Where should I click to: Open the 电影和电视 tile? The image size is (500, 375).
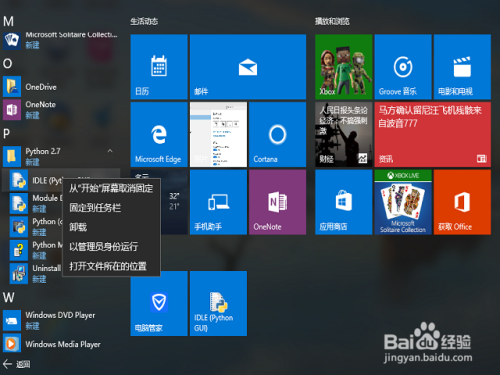462,67
